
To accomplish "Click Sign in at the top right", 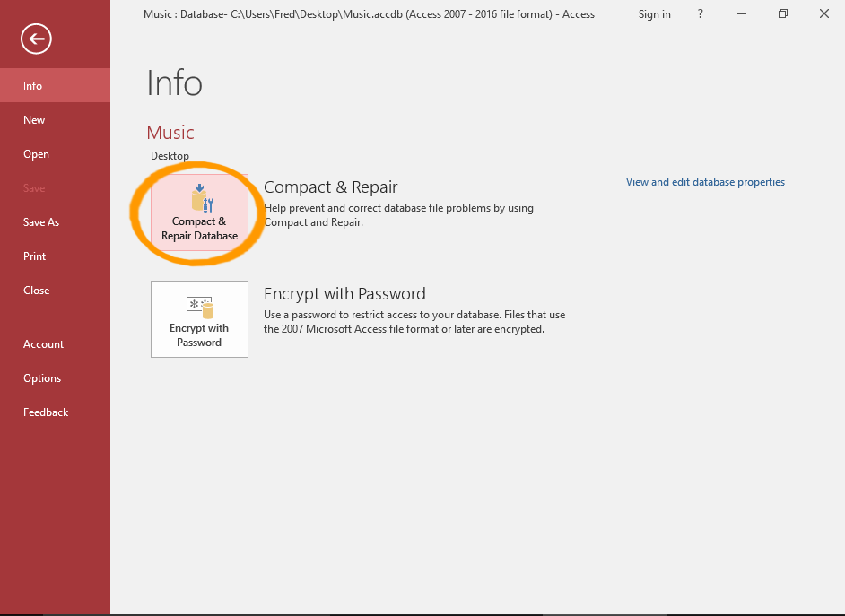I will click(654, 14).
